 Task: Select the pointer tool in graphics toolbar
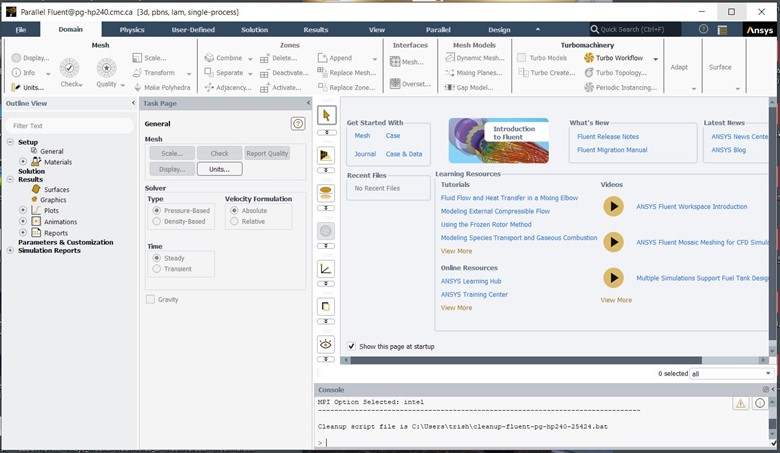pos(326,115)
